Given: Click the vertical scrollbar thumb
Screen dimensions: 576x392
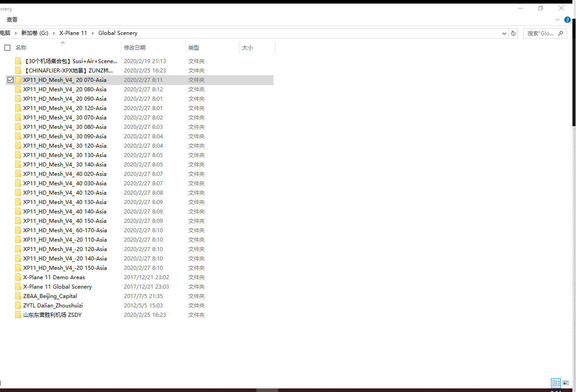Looking at the screenshot, I should pyautogui.click(x=573, y=72).
